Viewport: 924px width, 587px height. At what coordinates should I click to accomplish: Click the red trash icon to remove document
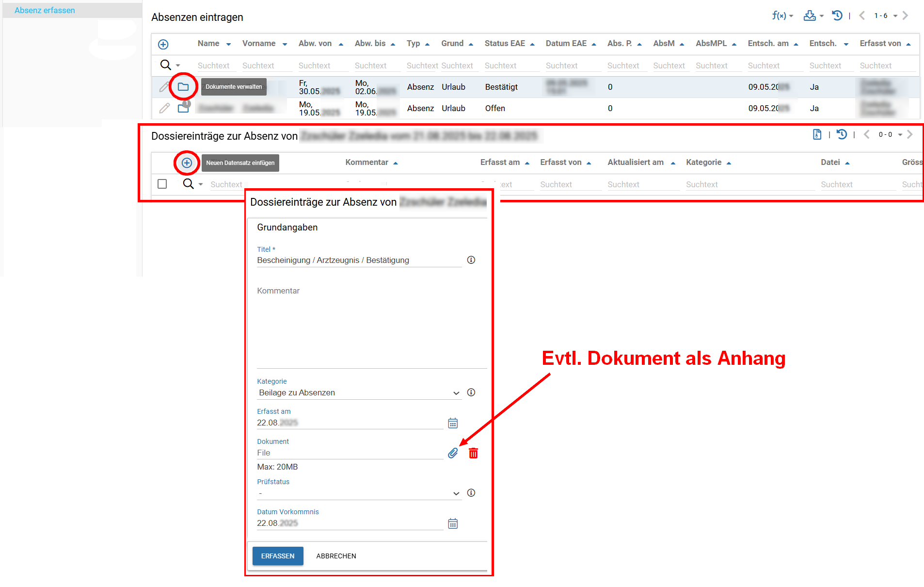[473, 453]
